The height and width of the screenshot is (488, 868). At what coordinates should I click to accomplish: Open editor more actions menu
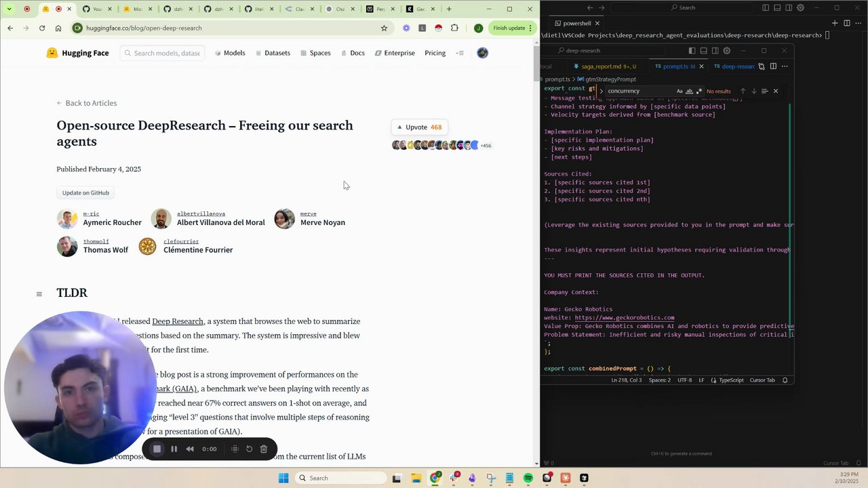pyautogui.click(x=785, y=66)
